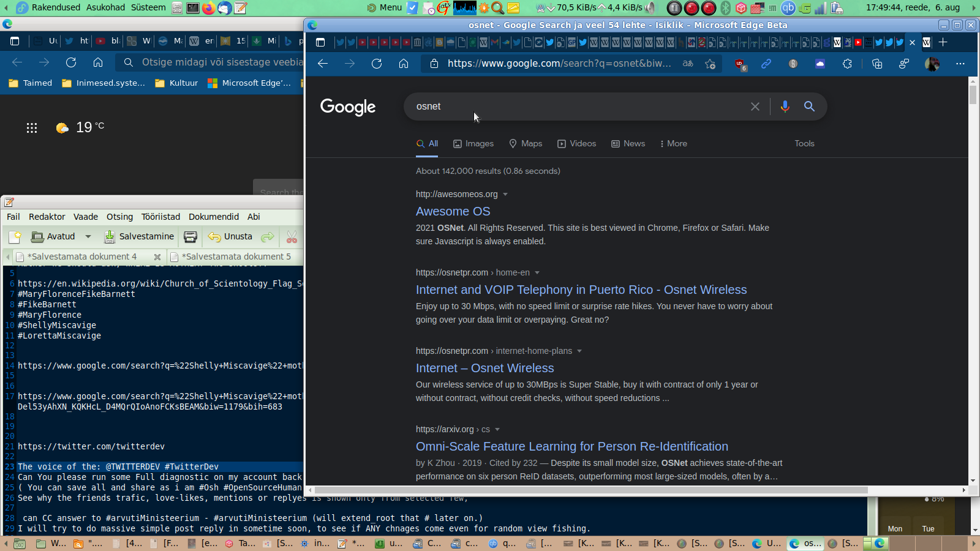Click the Salvestamine save button
980x551 pixels.
coord(139,237)
